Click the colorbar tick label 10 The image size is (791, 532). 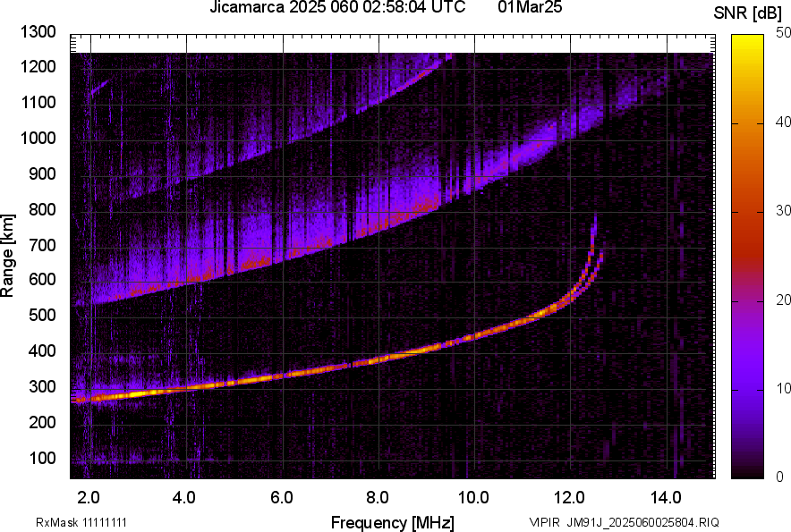[x=784, y=388]
